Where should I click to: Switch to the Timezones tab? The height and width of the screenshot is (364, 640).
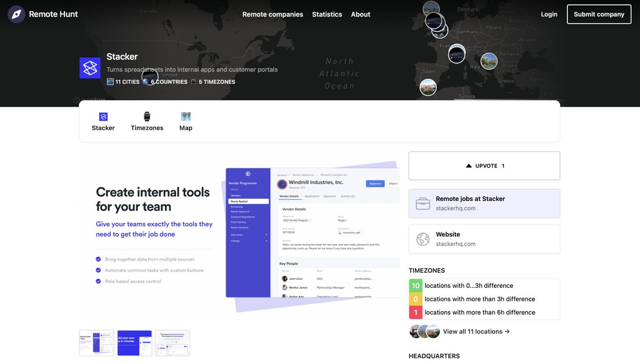(147, 122)
